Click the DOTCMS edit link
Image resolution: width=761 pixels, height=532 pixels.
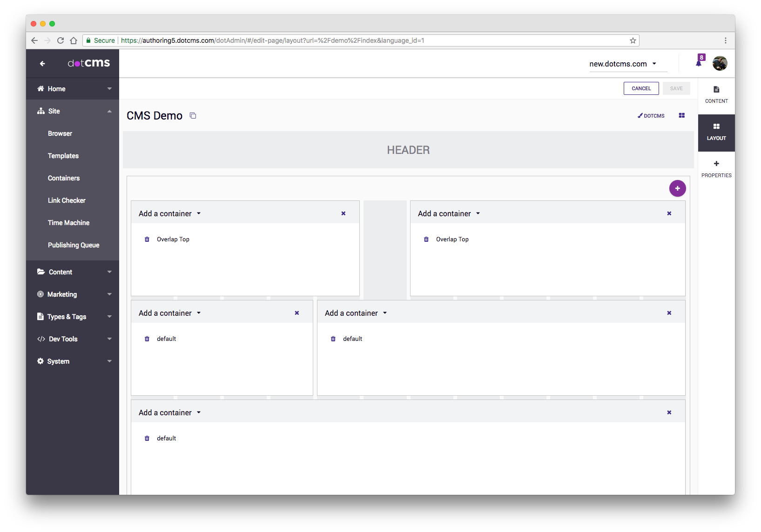coord(651,115)
